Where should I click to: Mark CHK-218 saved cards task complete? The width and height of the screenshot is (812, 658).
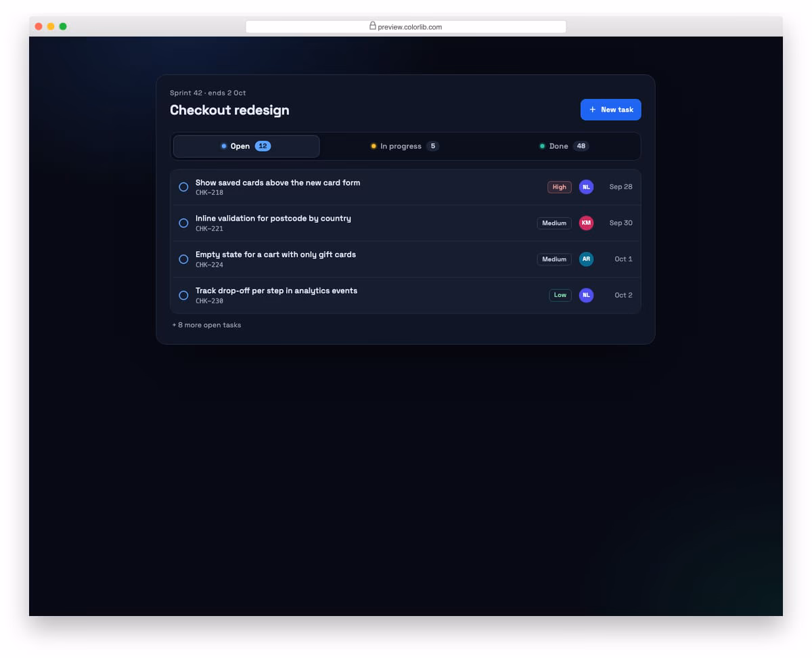[x=183, y=187]
